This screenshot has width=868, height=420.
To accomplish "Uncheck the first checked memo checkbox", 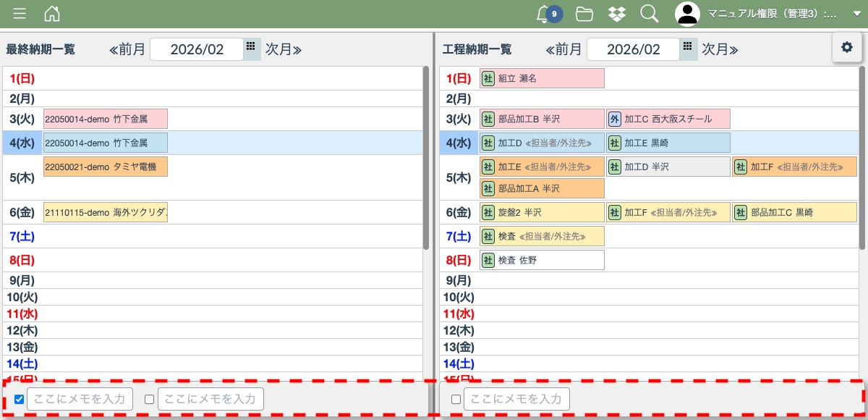I will (x=20, y=399).
